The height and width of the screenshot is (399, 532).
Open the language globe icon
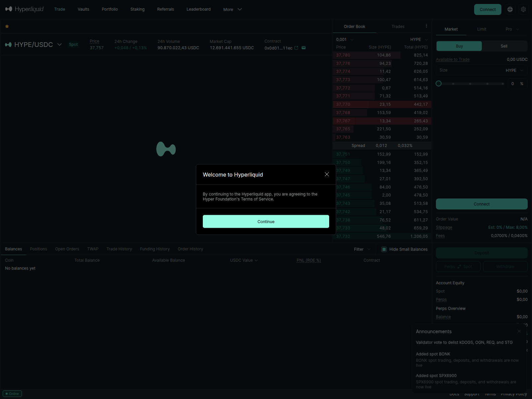tap(510, 9)
